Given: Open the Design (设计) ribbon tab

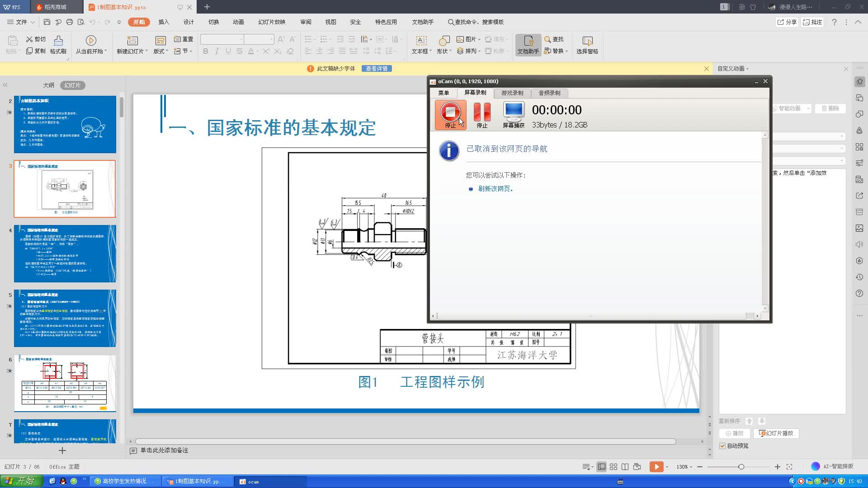Looking at the screenshot, I should (189, 22).
